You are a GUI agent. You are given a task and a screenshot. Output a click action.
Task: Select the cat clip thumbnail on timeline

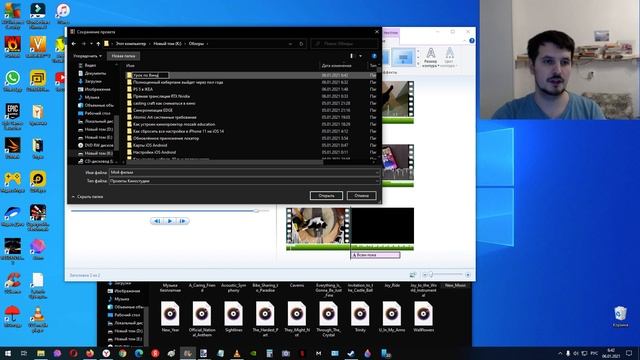click(x=318, y=226)
